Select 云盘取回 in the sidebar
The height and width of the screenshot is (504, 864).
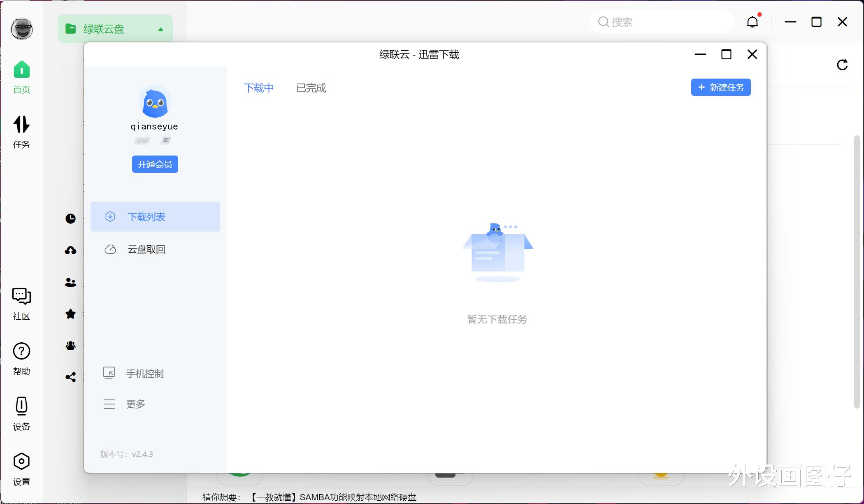[x=146, y=249]
